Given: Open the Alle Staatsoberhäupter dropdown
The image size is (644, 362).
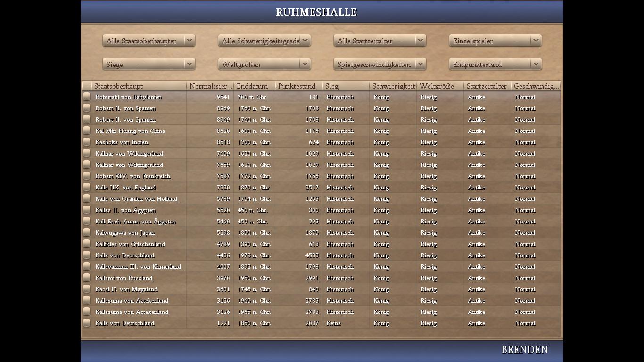Looking at the screenshot, I should coord(149,41).
